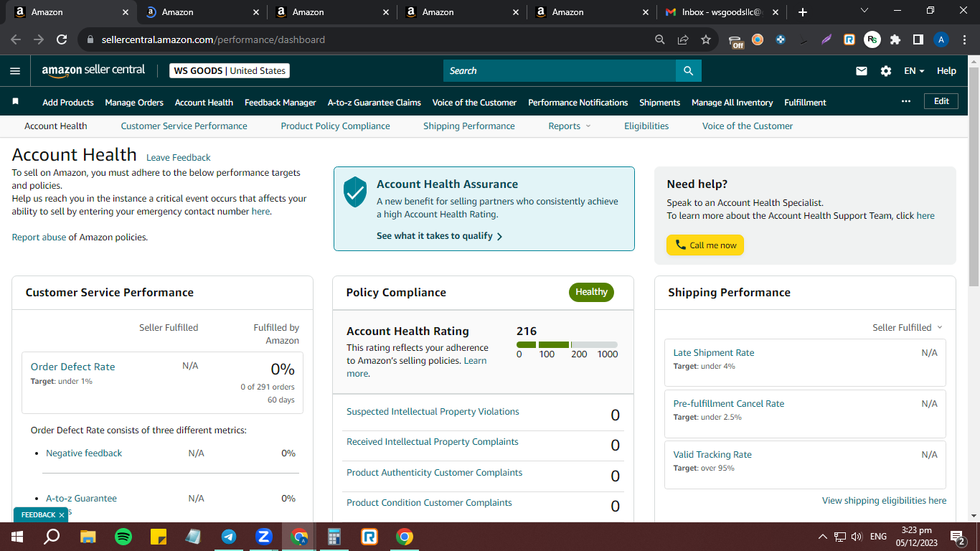
Task: Show hidden icons in the system tray
Action: (x=823, y=536)
